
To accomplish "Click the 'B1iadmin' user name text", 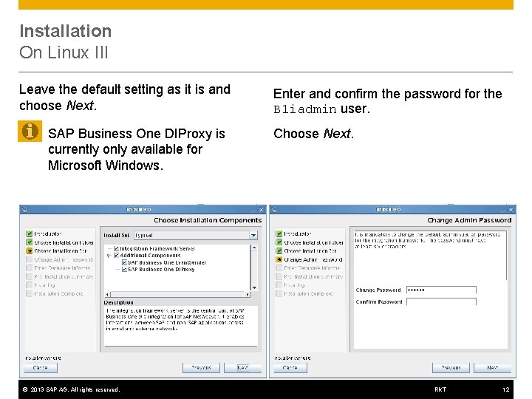I will click(304, 109).
